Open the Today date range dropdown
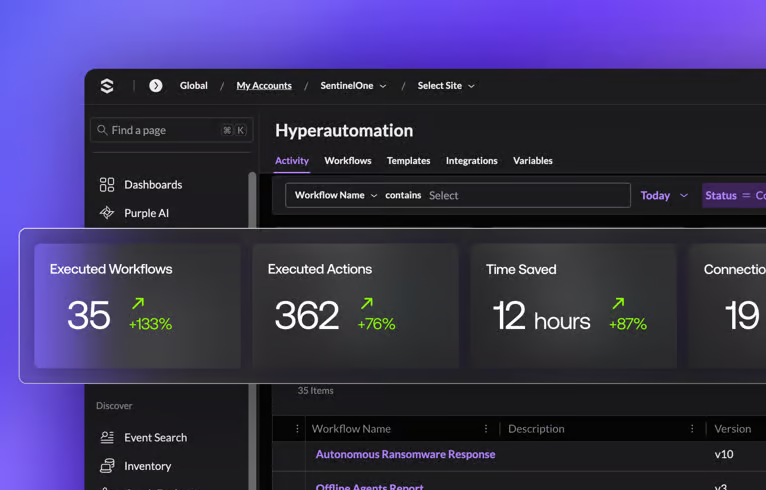This screenshot has height=490, width=766. [x=664, y=195]
